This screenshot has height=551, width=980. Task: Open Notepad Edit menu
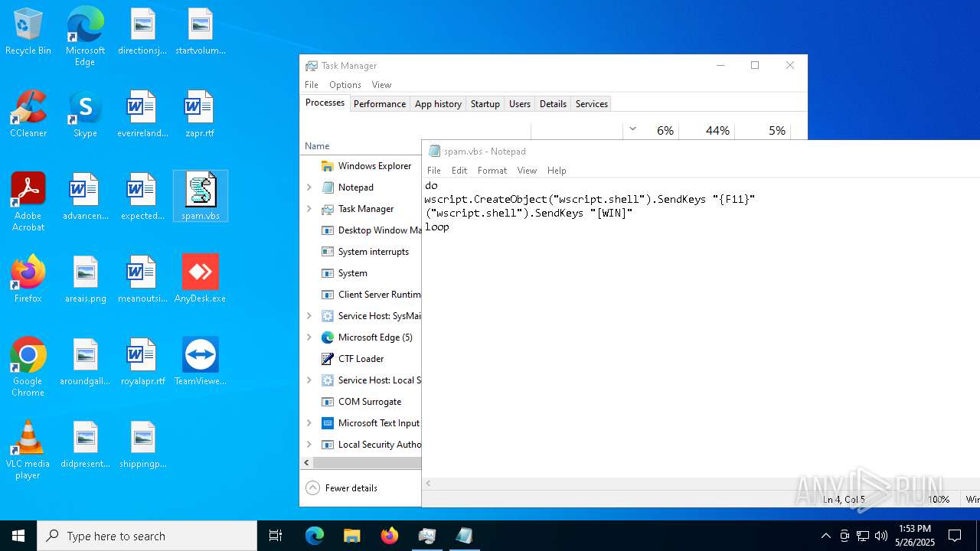[459, 170]
